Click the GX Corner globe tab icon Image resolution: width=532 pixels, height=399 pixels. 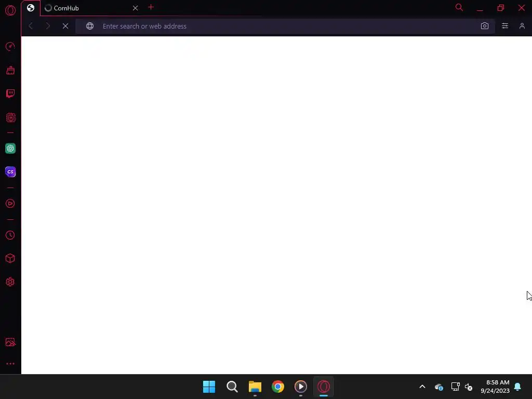tap(31, 8)
